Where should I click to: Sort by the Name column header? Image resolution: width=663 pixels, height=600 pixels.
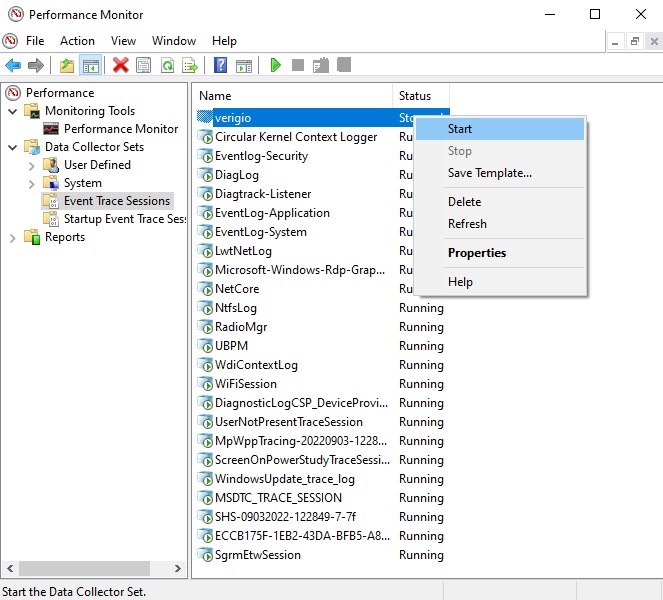point(293,96)
